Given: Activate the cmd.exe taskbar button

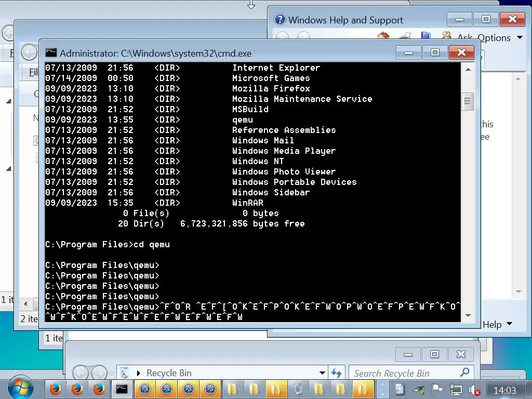Looking at the screenshot, I should pos(122,389).
